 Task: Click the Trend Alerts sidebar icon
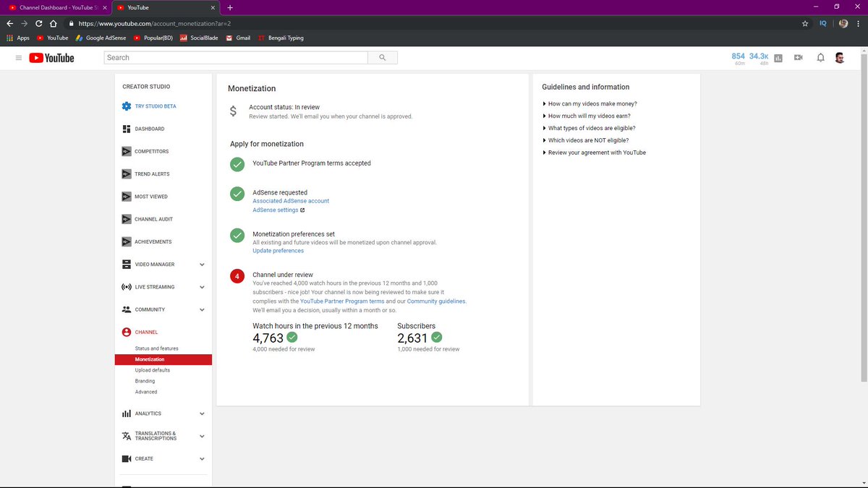coord(127,174)
